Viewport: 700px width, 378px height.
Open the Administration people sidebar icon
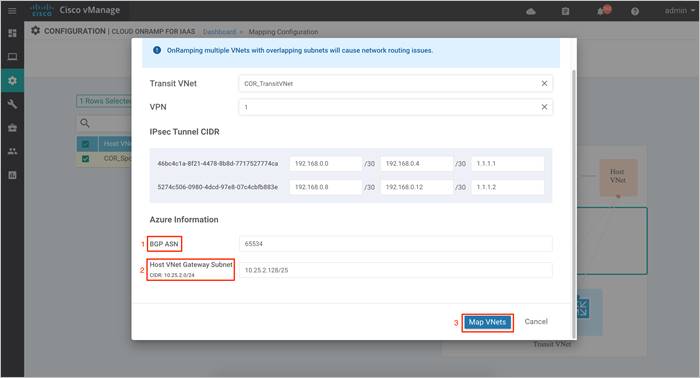click(12, 151)
